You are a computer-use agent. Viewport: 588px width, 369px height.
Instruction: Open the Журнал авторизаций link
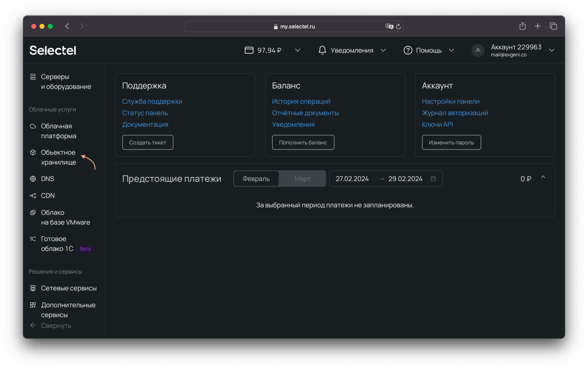[455, 113]
